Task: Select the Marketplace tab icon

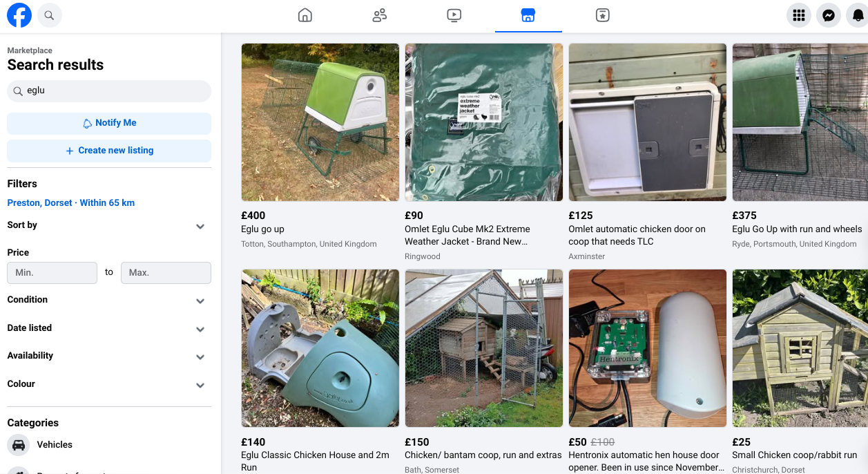Action: click(528, 15)
